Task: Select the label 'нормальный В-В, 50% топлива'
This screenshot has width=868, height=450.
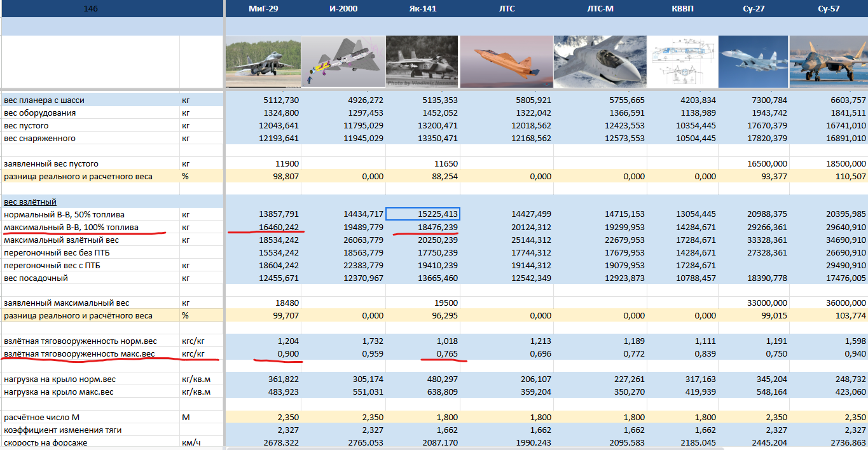Action: coord(64,215)
